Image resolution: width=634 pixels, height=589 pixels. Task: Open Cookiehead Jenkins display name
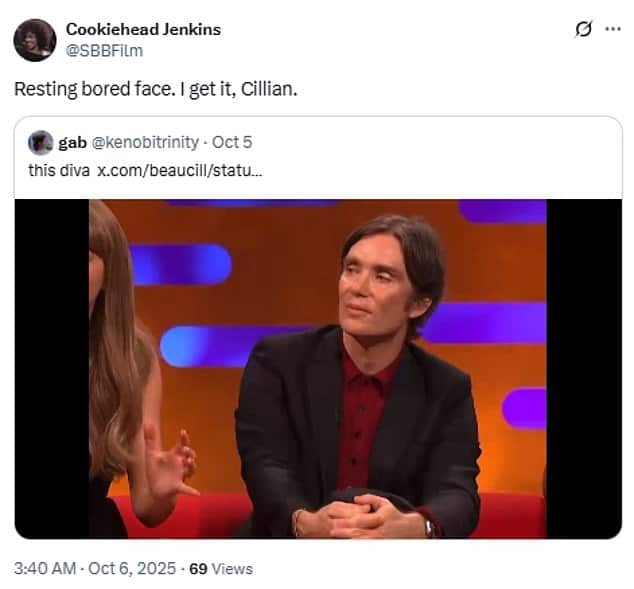[x=143, y=30]
